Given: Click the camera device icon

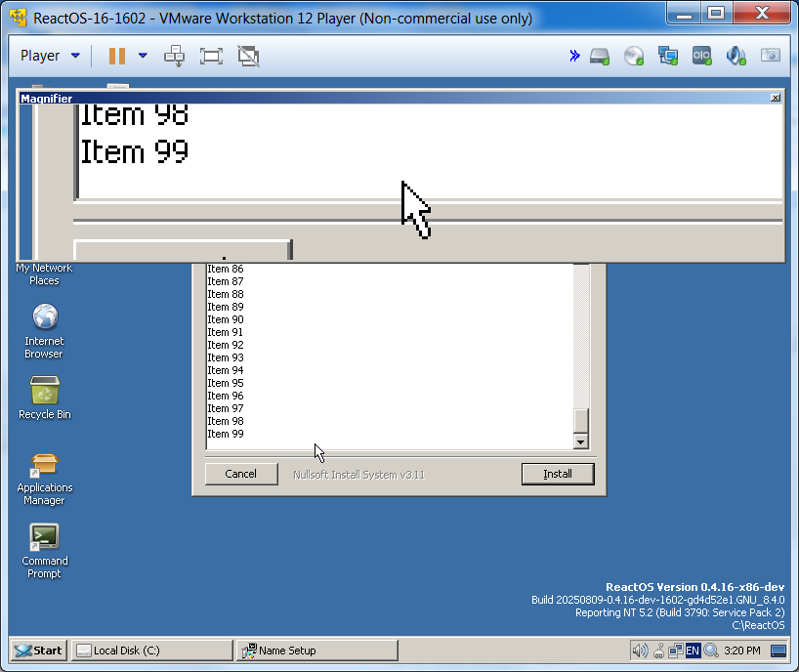Looking at the screenshot, I should 771,55.
